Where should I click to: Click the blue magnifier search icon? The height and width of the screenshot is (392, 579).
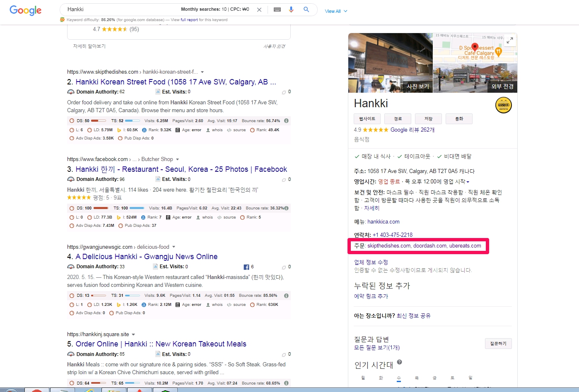pos(306,10)
